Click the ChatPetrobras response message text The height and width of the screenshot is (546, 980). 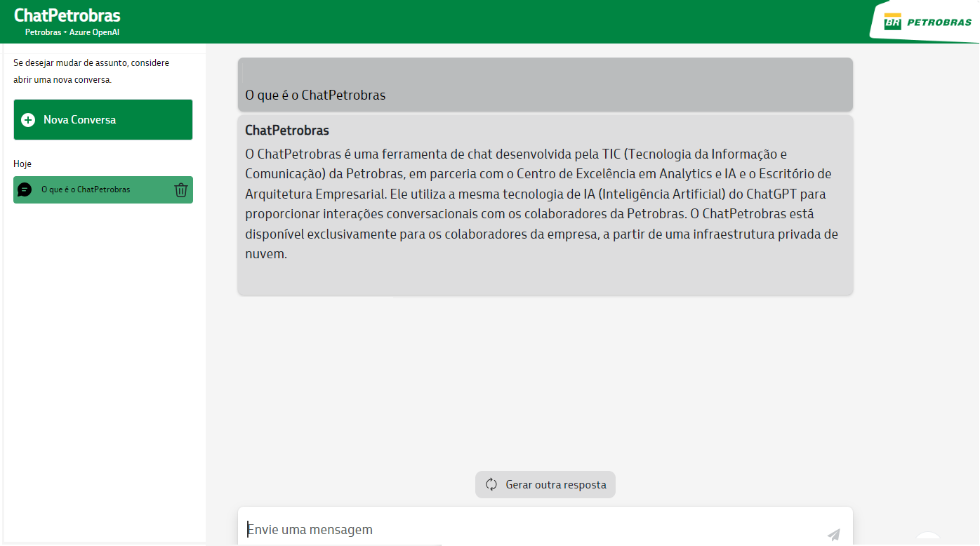[x=541, y=204]
